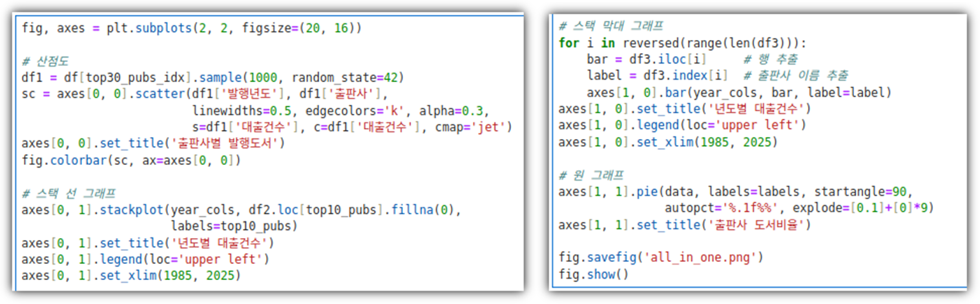Image resolution: width=980 pixels, height=304 pixels.
Task: Click the line ending with cmap='jet')
Action: 352,127
